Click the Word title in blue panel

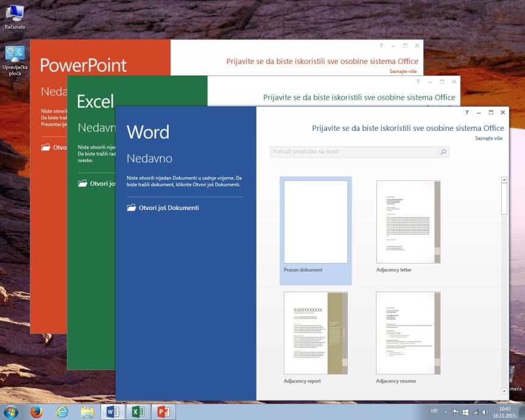pyautogui.click(x=148, y=132)
